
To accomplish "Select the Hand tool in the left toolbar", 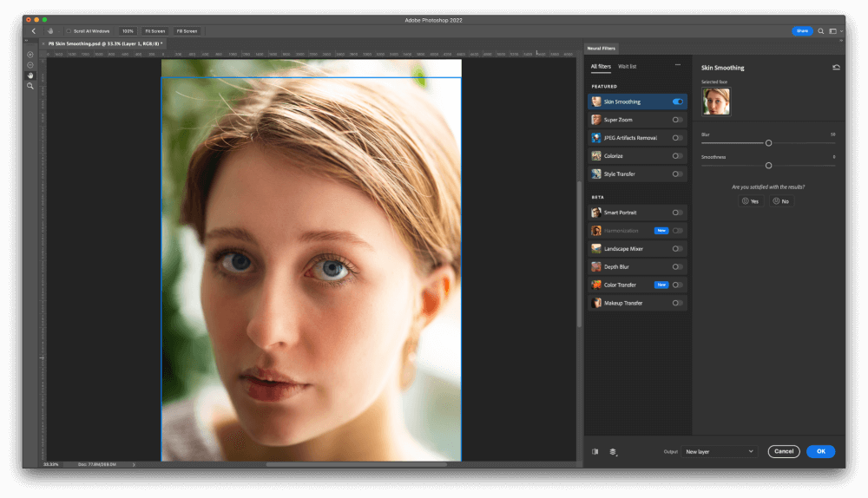I will pyautogui.click(x=30, y=75).
